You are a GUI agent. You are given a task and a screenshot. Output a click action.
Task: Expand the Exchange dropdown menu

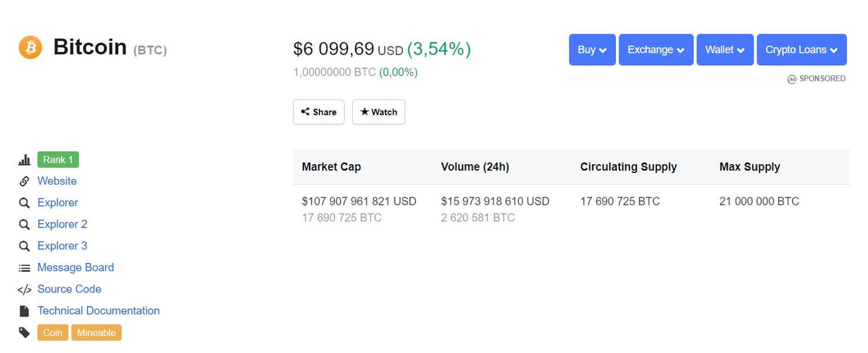[655, 50]
